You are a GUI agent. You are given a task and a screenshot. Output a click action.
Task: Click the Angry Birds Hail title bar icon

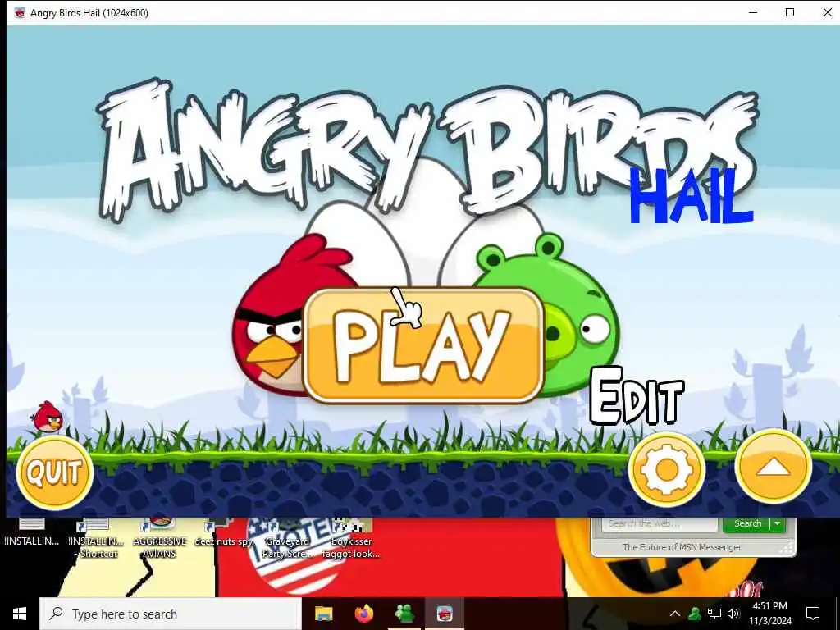point(20,13)
